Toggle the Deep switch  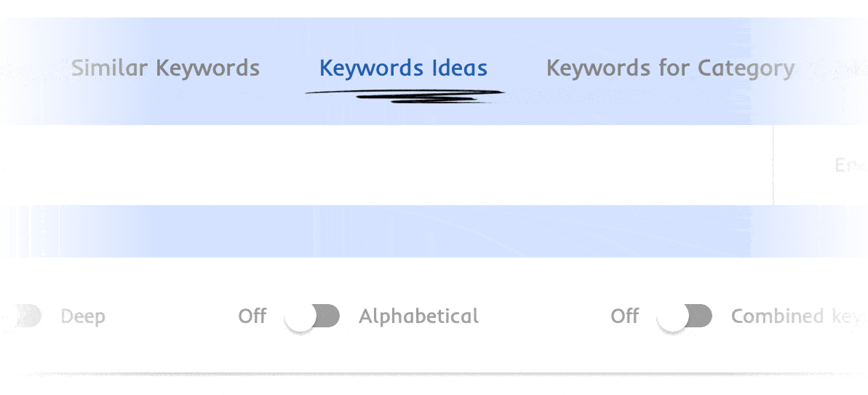click(x=28, y=316)
